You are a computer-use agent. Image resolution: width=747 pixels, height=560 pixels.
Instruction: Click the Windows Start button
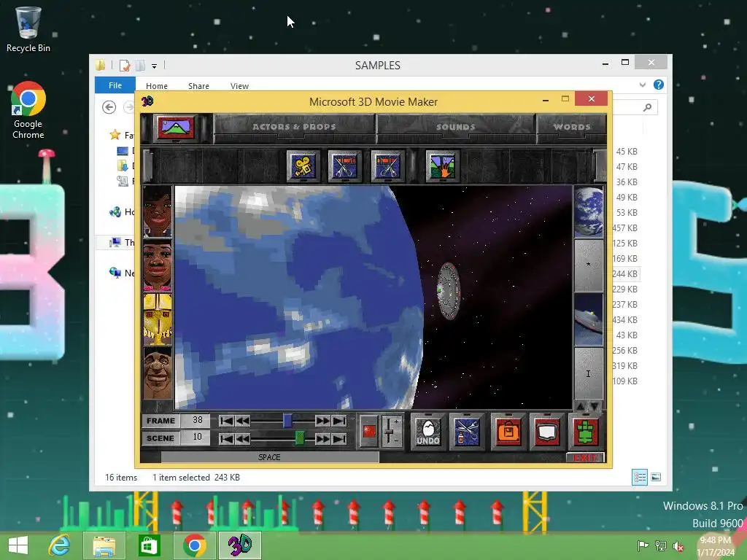click(18, 545)
